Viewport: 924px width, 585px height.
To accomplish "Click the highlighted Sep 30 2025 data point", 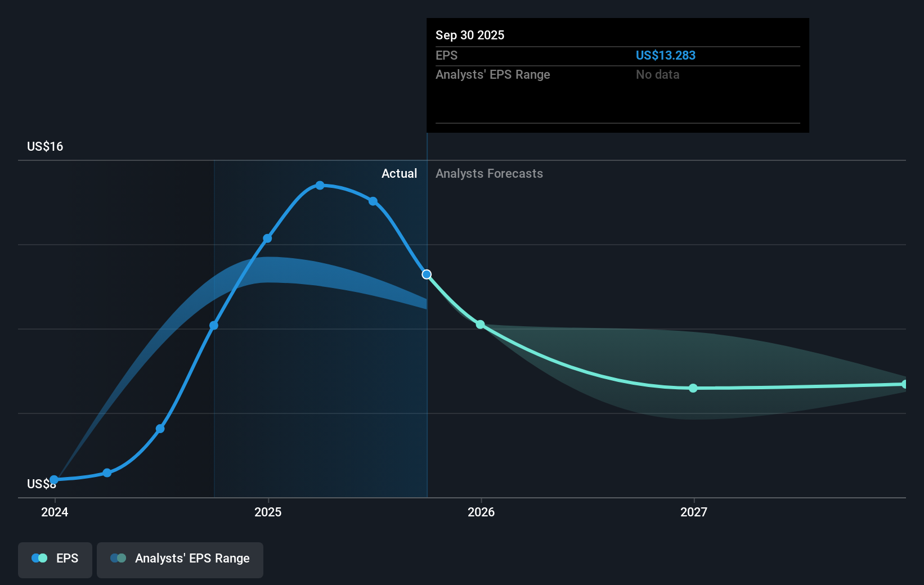I will [x=426, y=274].
